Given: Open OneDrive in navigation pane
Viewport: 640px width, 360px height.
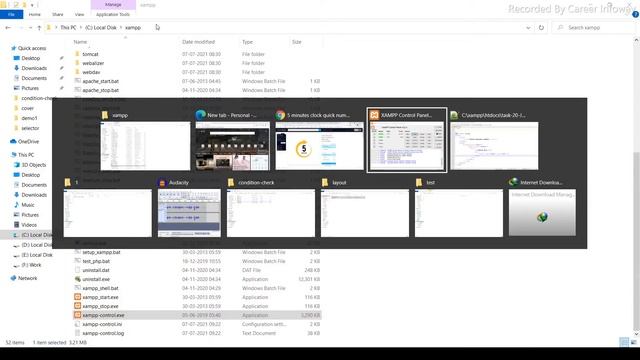Looking at the screenshot, I should click(x=28, y=141).
